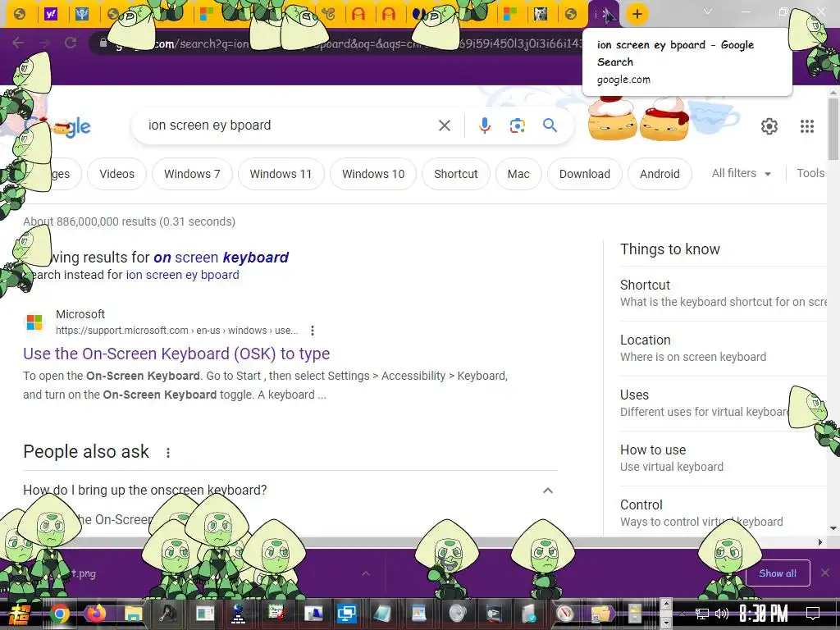Switch to the Yahoo tab
Image resolution: width=840 pixels, height=630 pixels.
pyautogui.click(x=51, y=14)
